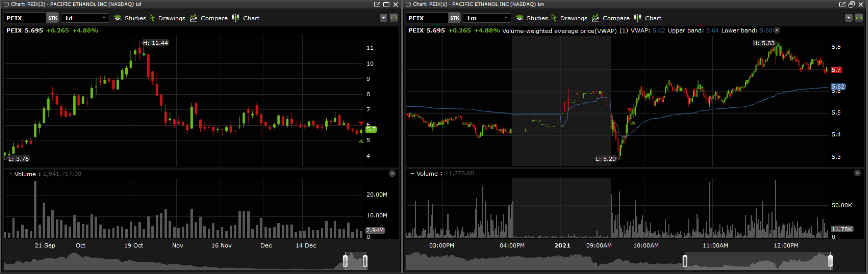Toggle green link icon in 1m chart

[x=858, y=18]
